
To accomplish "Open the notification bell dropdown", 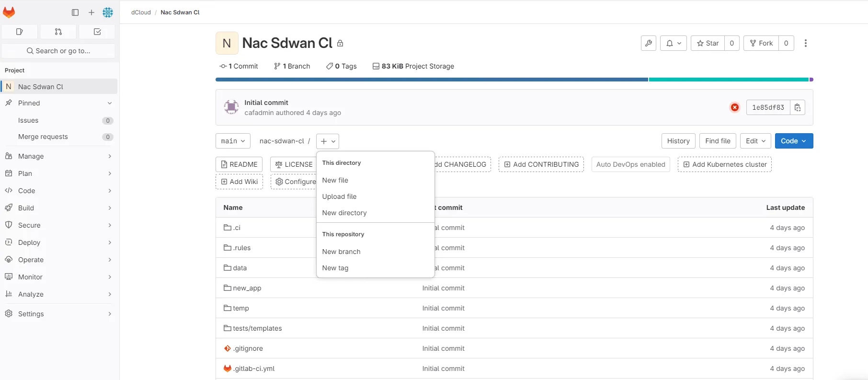I will [x=674, y=43].
